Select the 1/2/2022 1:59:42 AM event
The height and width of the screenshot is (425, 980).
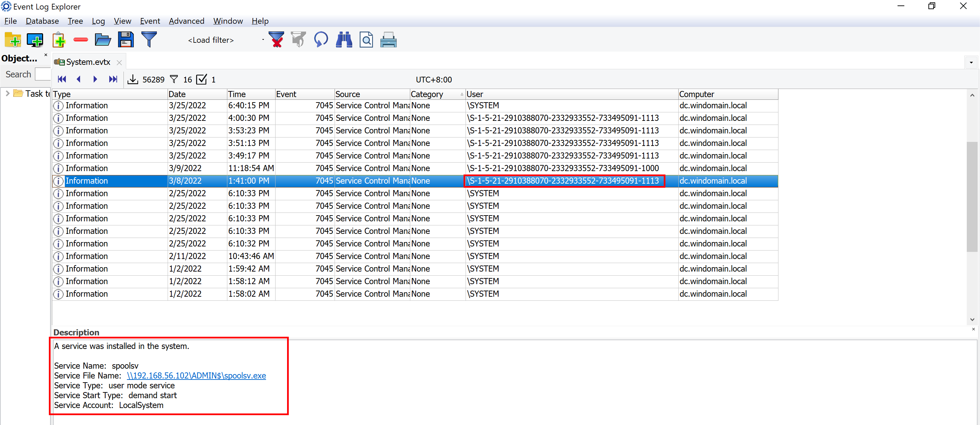415,269
